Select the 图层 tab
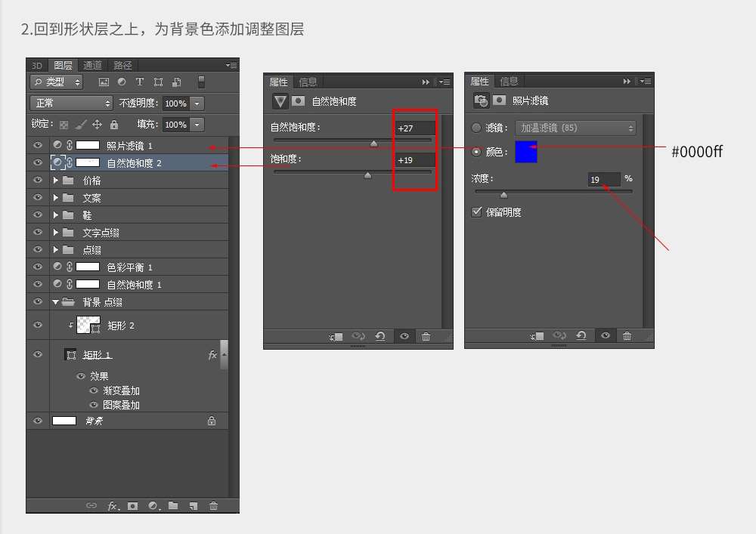This screenshot has width=756, height=534. (63, 65)
